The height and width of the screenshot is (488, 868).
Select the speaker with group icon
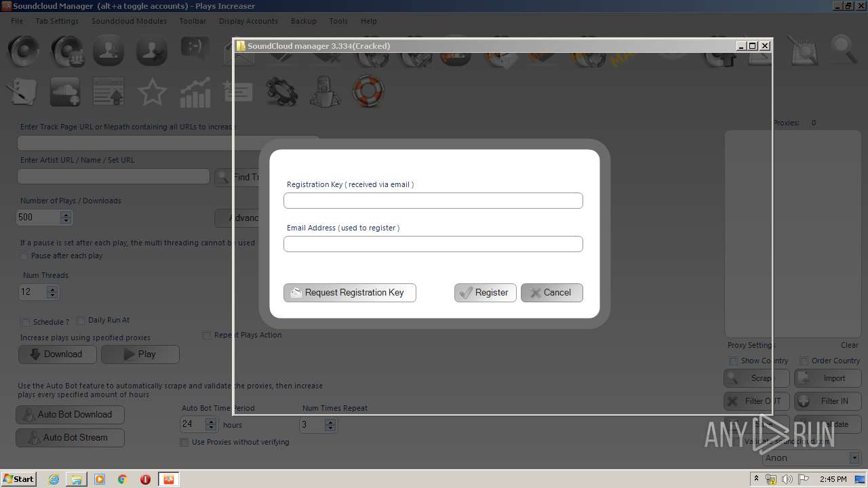(x=66, y=52)
